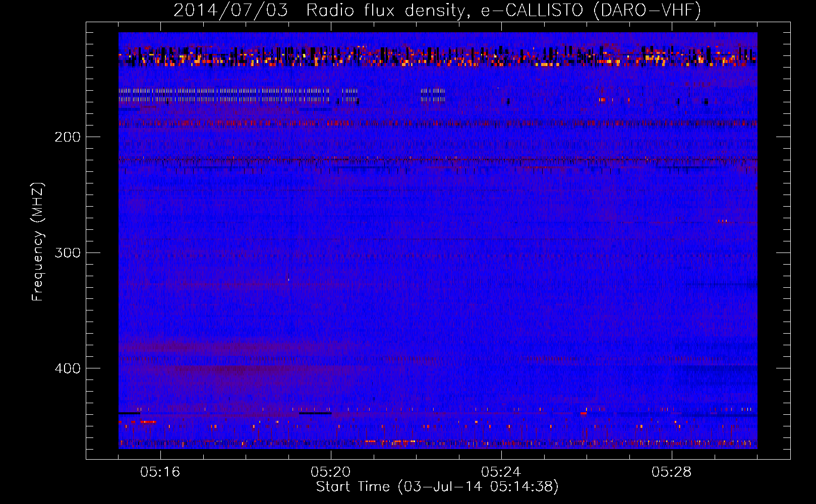Screen dimensions: 816x504
Task: Click the 05:16 time tick label
Action: coord(160,472)
